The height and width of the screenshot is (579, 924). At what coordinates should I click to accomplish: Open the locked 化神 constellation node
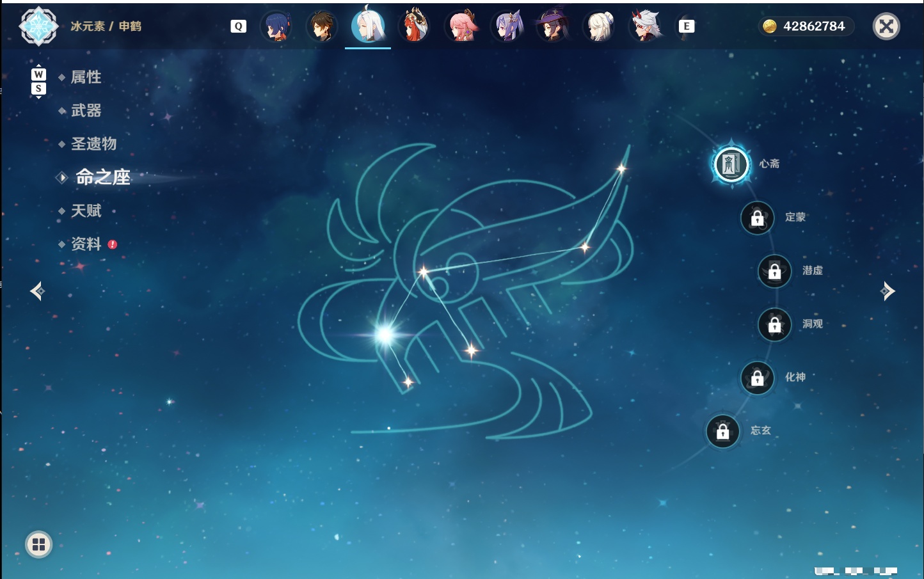757,378
